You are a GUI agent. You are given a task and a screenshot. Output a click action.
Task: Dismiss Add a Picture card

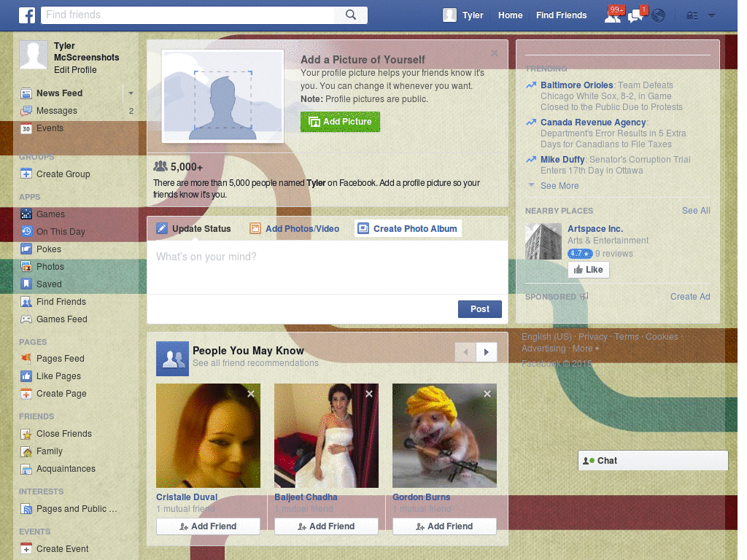coord(495,52)
